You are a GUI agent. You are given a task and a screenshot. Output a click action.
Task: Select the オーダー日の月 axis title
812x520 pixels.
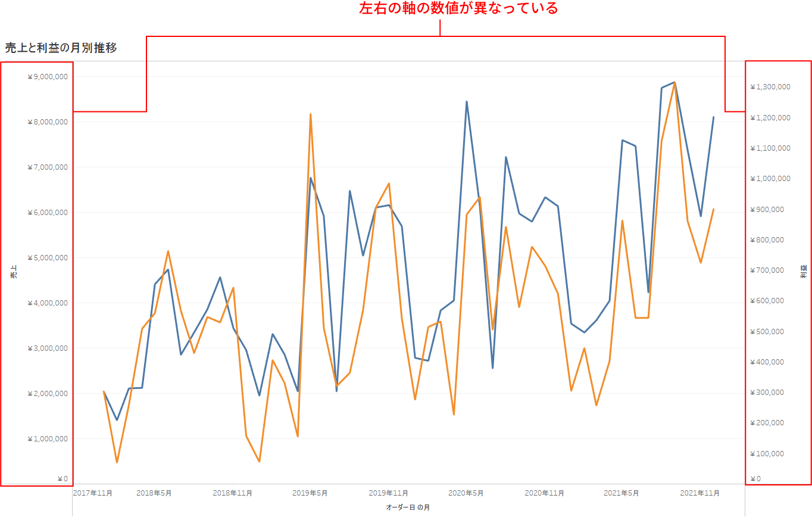(x=408, y=507)
